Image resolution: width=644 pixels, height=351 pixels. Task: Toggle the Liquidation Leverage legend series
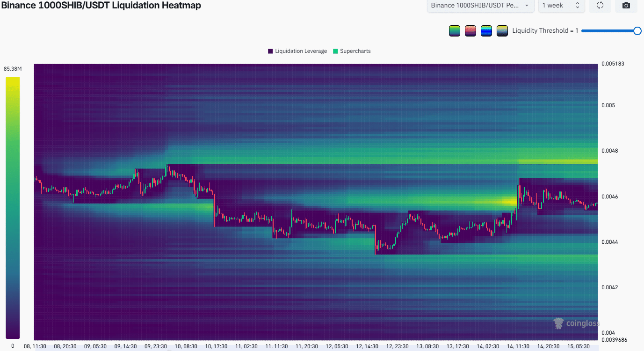[x=297, y=51]
